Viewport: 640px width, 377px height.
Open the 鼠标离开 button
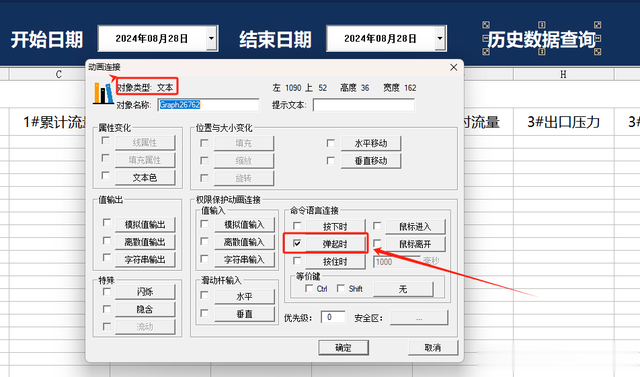click(x=415, y=244)
